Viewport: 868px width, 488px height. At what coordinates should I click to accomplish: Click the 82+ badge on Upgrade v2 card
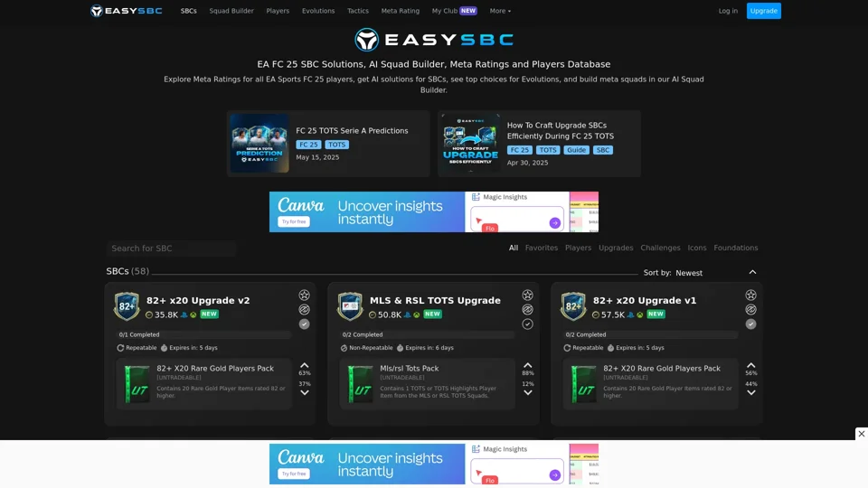[x=127, y=306]
